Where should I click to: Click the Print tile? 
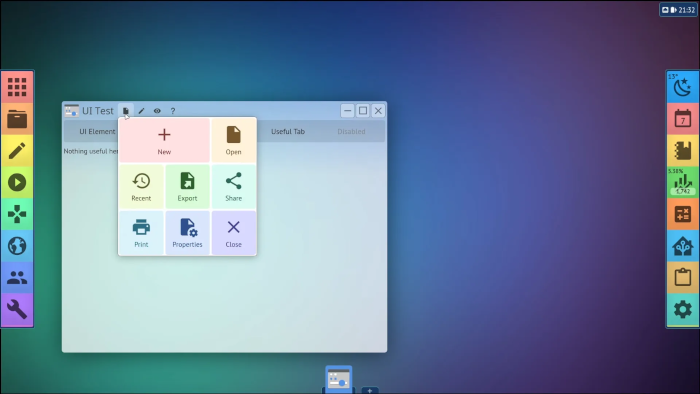tap(141, 233)
